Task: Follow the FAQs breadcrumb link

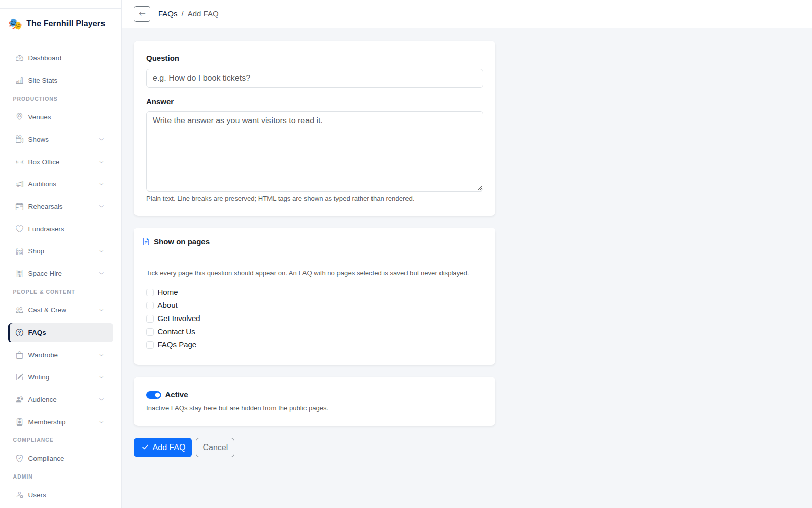Action: coord(167,14)
